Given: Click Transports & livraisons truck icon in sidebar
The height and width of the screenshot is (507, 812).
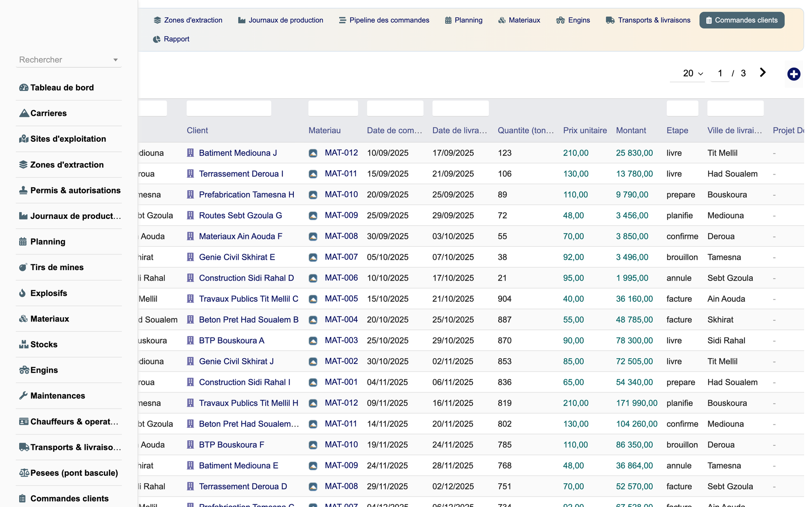Looking at the screenshot, I should pyautogui.click(x=24, y=447).
